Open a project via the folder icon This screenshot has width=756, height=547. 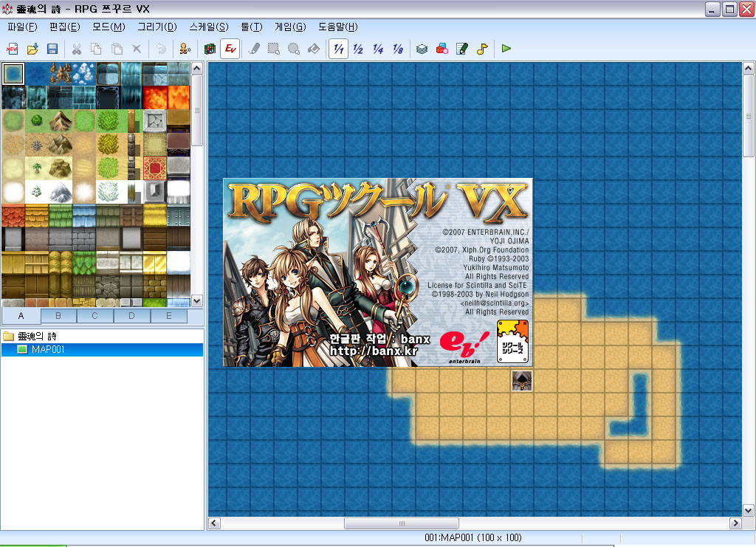coord(32,49)
